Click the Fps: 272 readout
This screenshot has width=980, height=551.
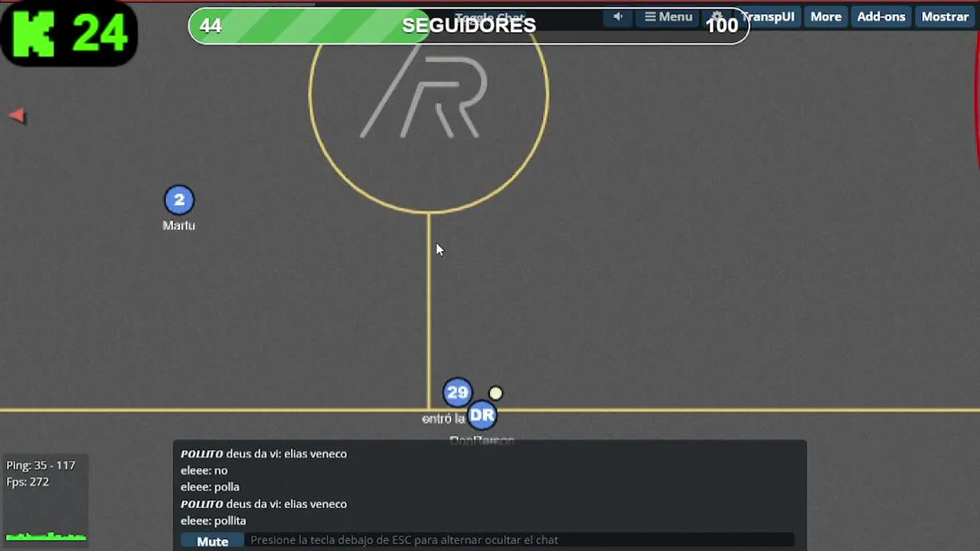coord(28,482)
